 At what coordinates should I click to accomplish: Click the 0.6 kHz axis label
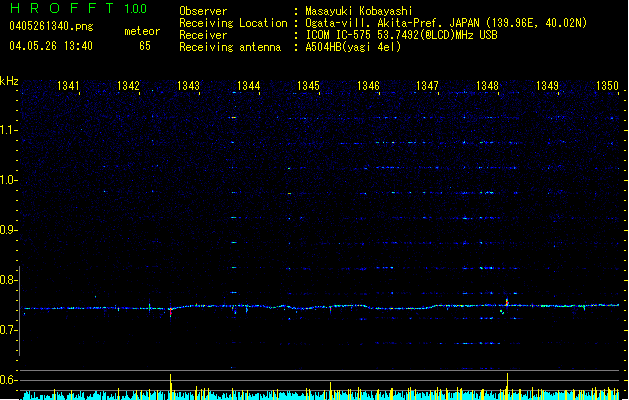tap(8, 380)
